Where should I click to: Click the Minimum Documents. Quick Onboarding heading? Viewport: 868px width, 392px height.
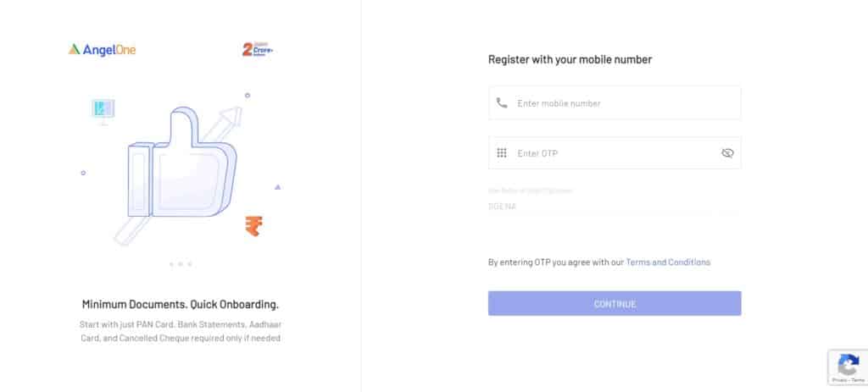[181, 304]
